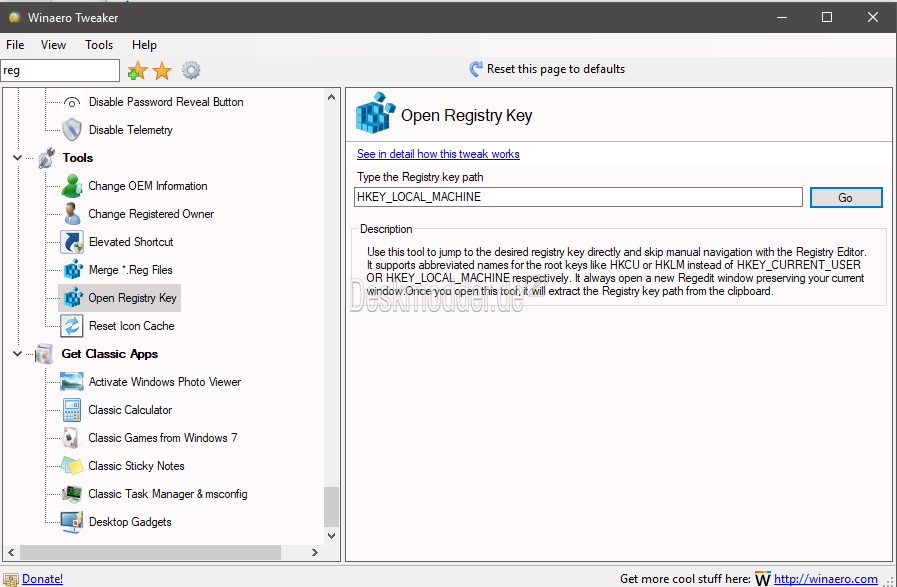
Task: Collapse the Get Classic Apps category
Action: 18,354
